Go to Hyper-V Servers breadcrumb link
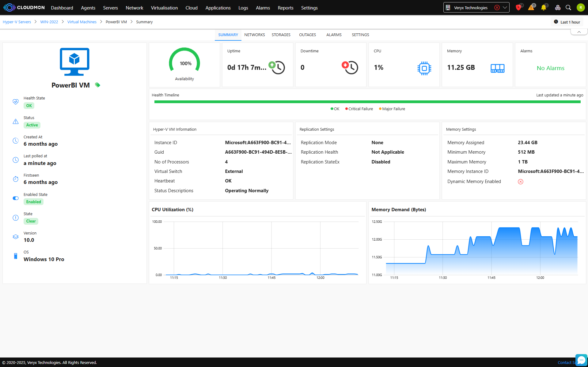The image size is (588, 367). (x=17, y=22)
